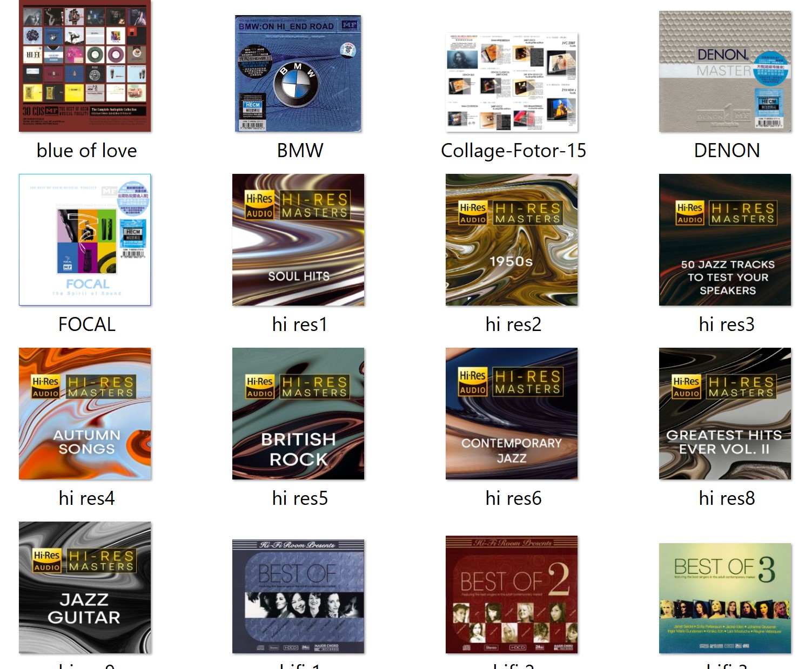Click the 50 Jazz Tracks cover thumbnail
This screenshot has width=812, height=669.
[x=725, y=240]
